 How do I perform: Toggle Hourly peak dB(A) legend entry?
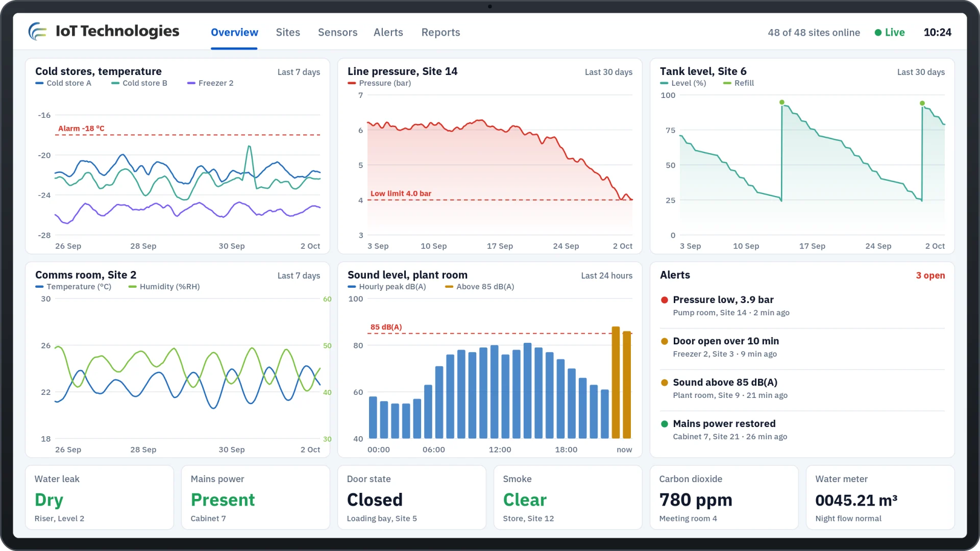pyautogui.click(x=387, y=287)
